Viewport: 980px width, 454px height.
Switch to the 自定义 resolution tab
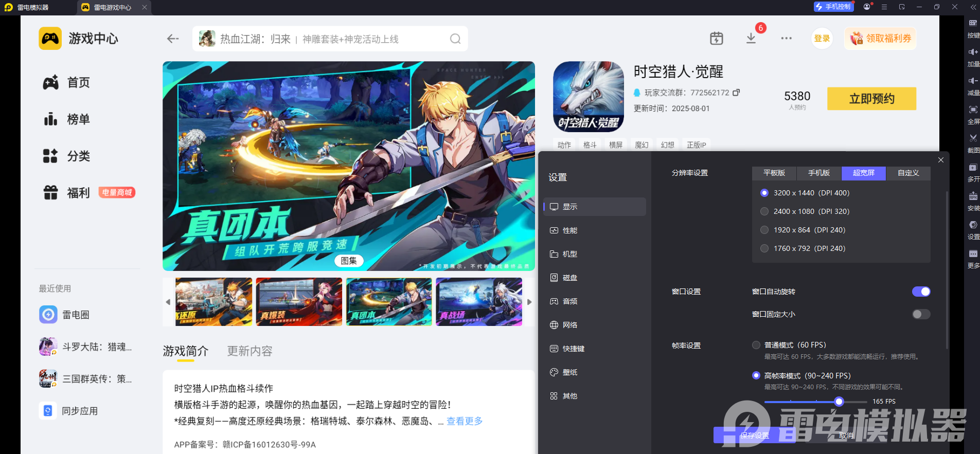coord(908,173)
